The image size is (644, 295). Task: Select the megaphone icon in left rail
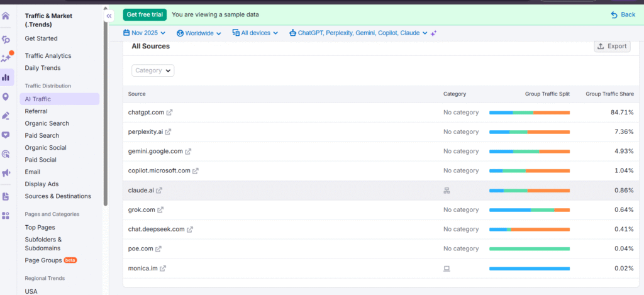pos(6,173)
